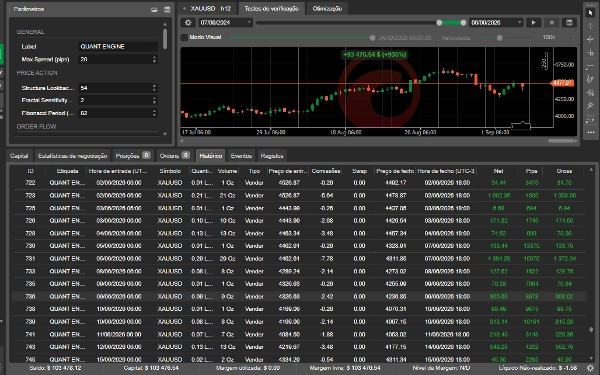Open the Posições tab
Screen dimensions: 600x375
133,156
